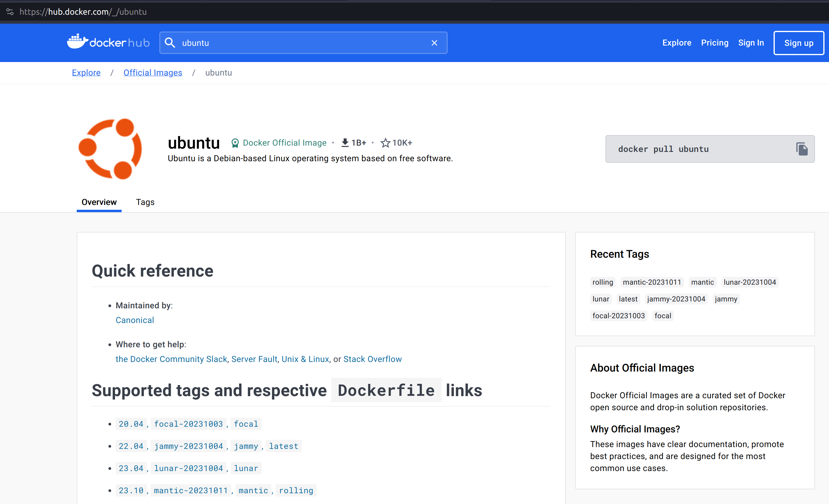The width and height of the screenshot is (829, 504).
Task: Open the Pricing page
Action: (715, 43)
